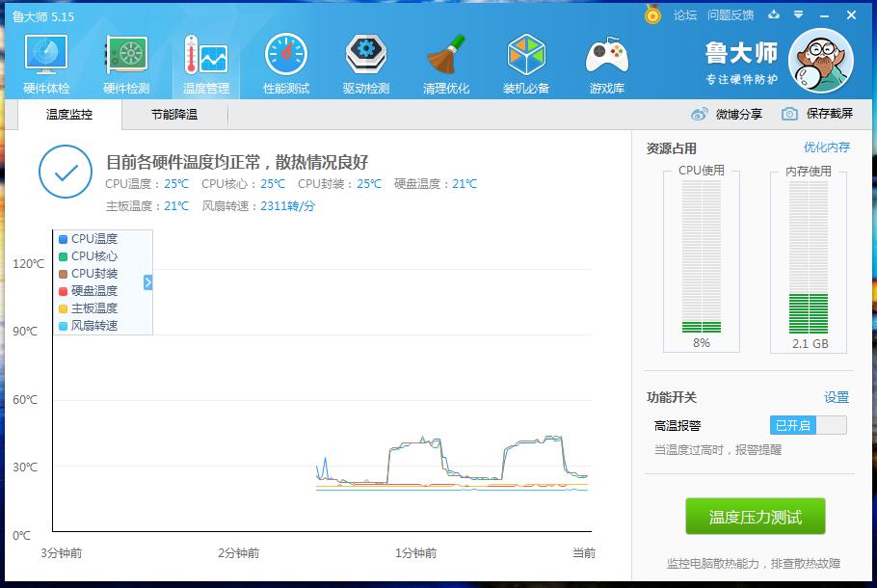
Task: Click the Ludashi mascot avatar
Action: tap(820, 60)
